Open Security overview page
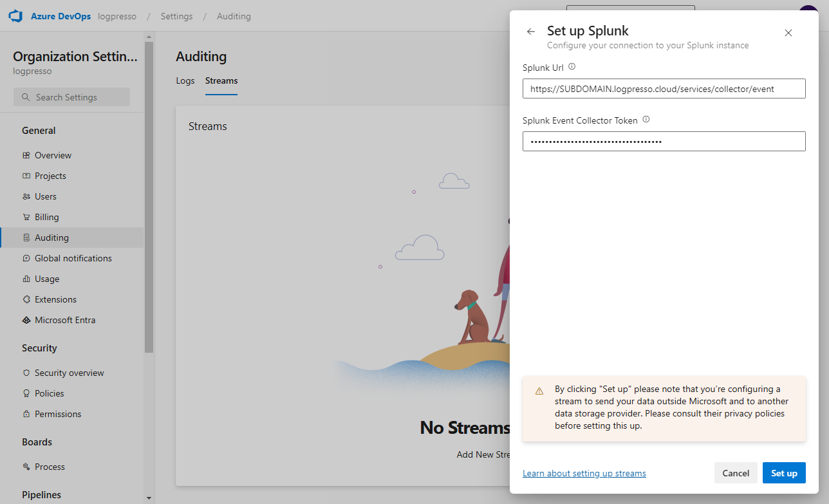Image resolution: width=829 pixels, height=504 pixels. (72, 373)
